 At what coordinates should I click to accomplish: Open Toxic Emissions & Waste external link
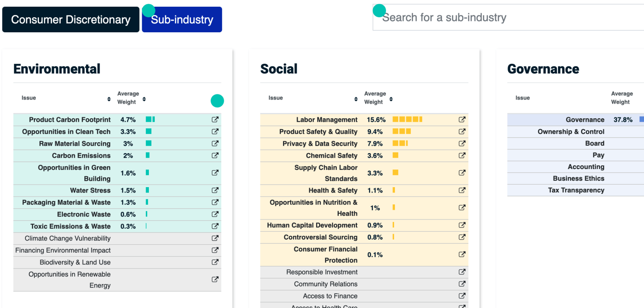(215, 226)
